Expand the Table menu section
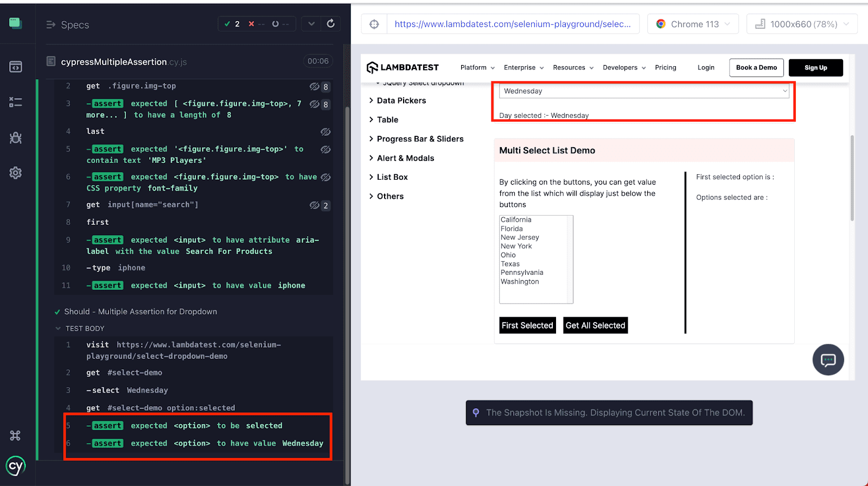 point(384,119)
